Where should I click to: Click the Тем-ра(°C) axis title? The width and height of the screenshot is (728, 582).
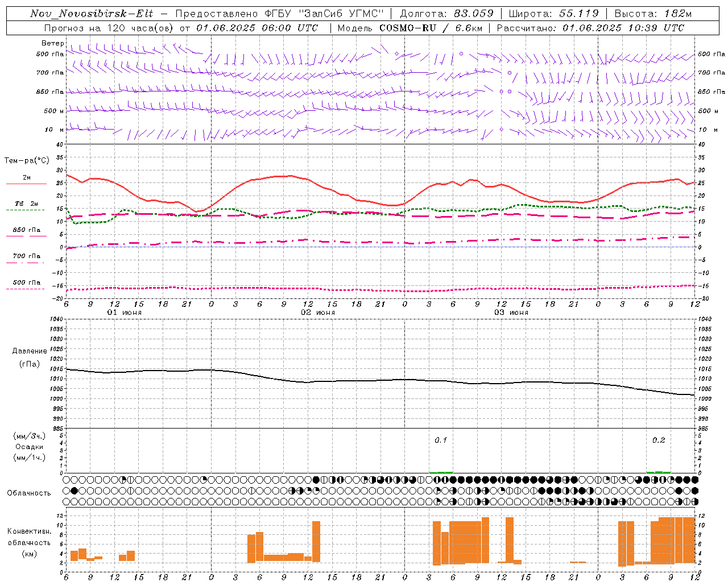(x=27, y=161)
